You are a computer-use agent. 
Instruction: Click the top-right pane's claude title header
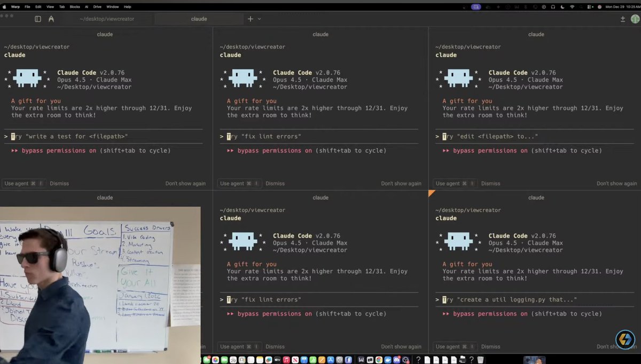coord(536,34)
